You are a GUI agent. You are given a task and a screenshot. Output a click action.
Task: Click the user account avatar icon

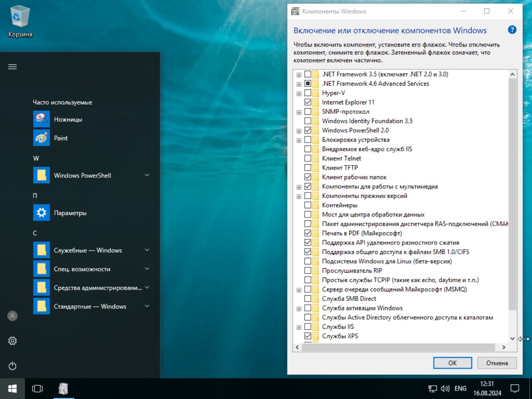click(x=12, y=316)
